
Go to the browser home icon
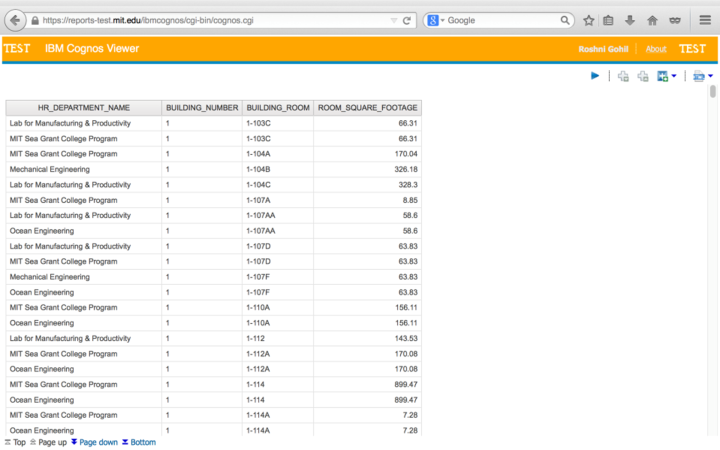coord(652,20)
